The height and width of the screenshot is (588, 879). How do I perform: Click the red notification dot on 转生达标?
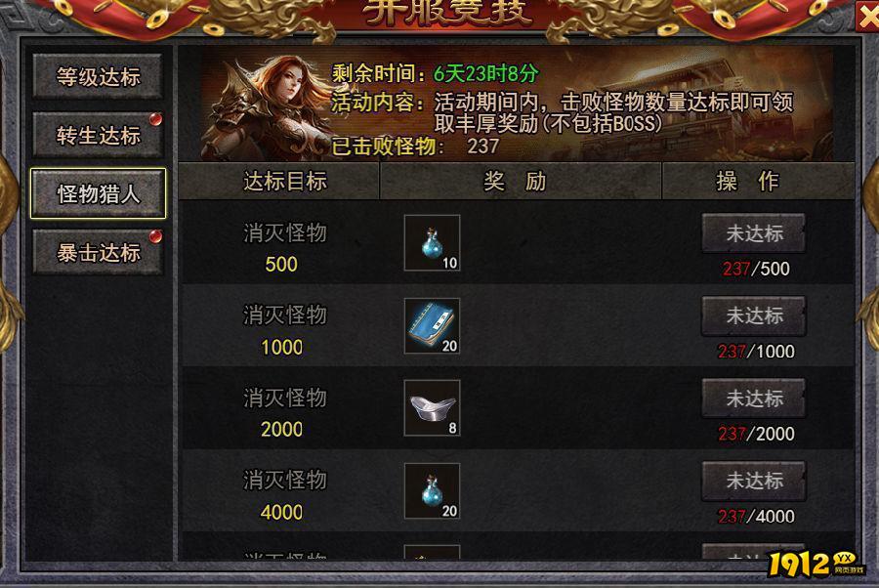click(x=155, y=119)
